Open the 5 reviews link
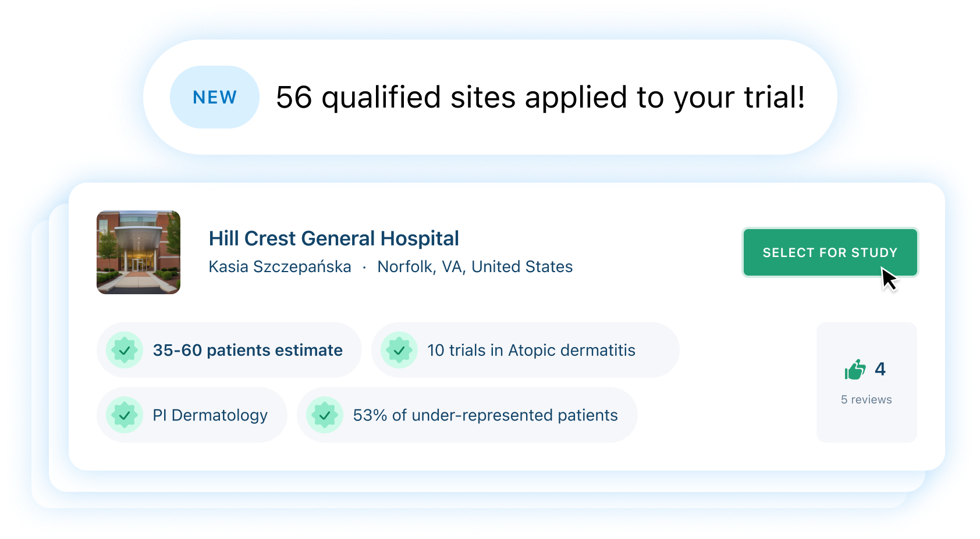This screenshot has height=539, width=980. pos(866,399)
